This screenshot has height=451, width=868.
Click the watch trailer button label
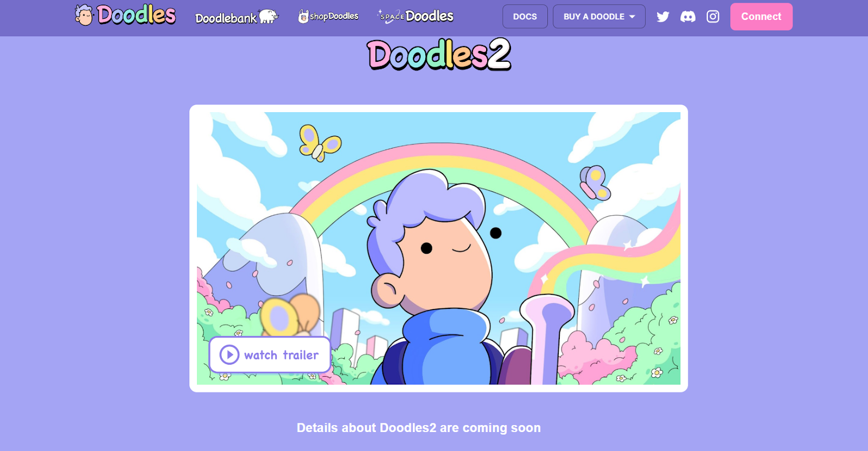[281, 355]
